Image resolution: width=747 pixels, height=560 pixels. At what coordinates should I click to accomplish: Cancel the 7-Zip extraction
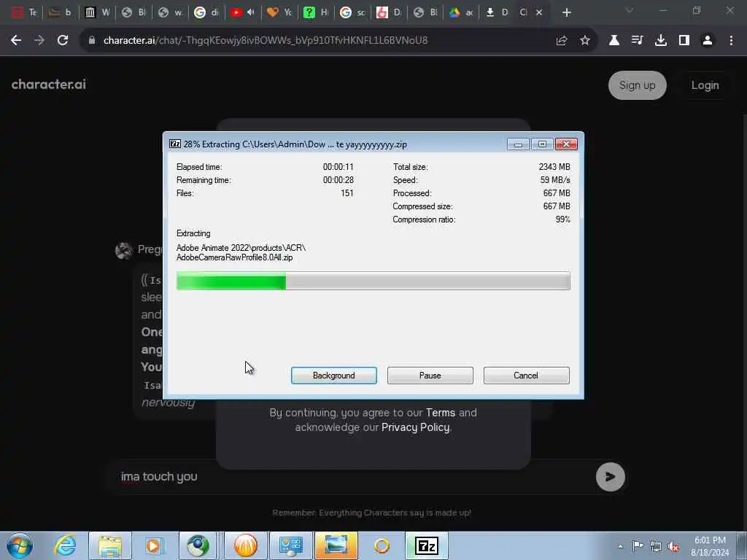[x=526, y=376]
